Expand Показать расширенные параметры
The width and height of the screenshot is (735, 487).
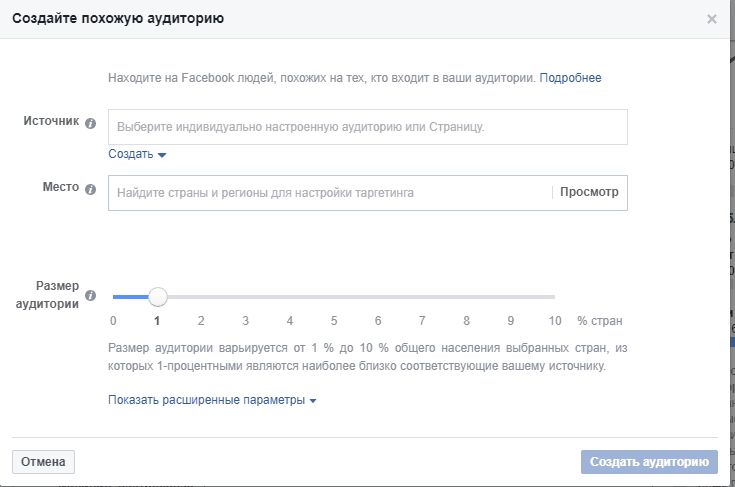(x=212, y=400)
